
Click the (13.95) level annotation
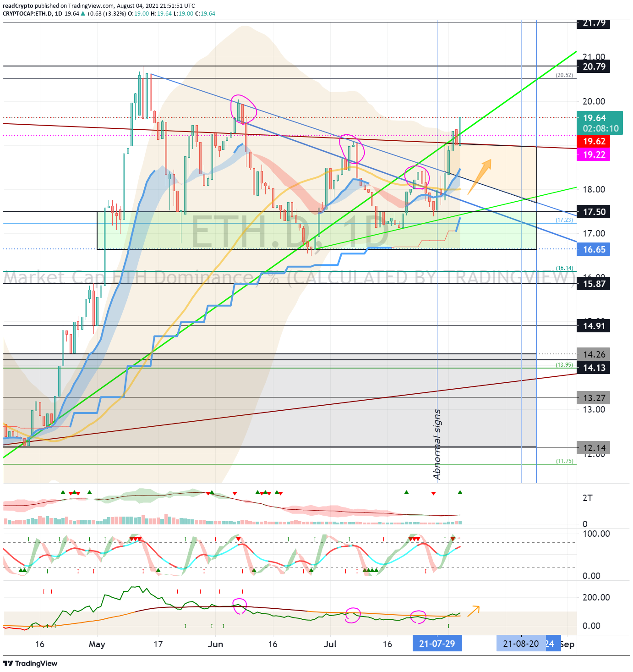564,365
